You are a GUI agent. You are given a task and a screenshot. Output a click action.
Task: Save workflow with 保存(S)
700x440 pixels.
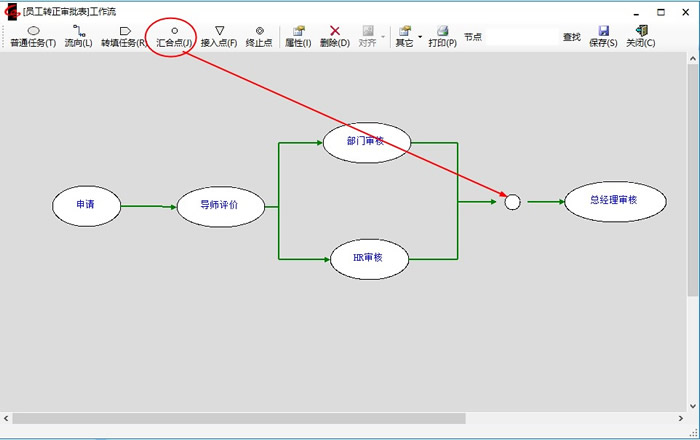point(603,37)
